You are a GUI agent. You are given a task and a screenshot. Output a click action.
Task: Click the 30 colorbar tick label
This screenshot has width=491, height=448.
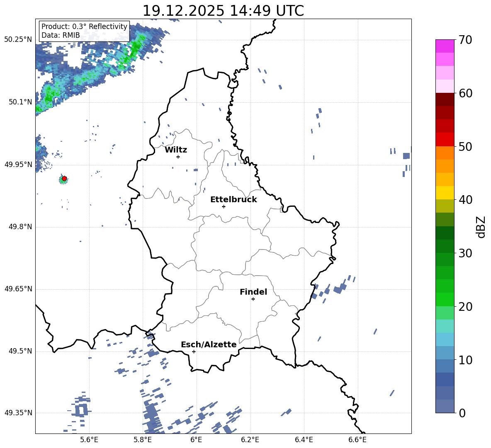465,253
